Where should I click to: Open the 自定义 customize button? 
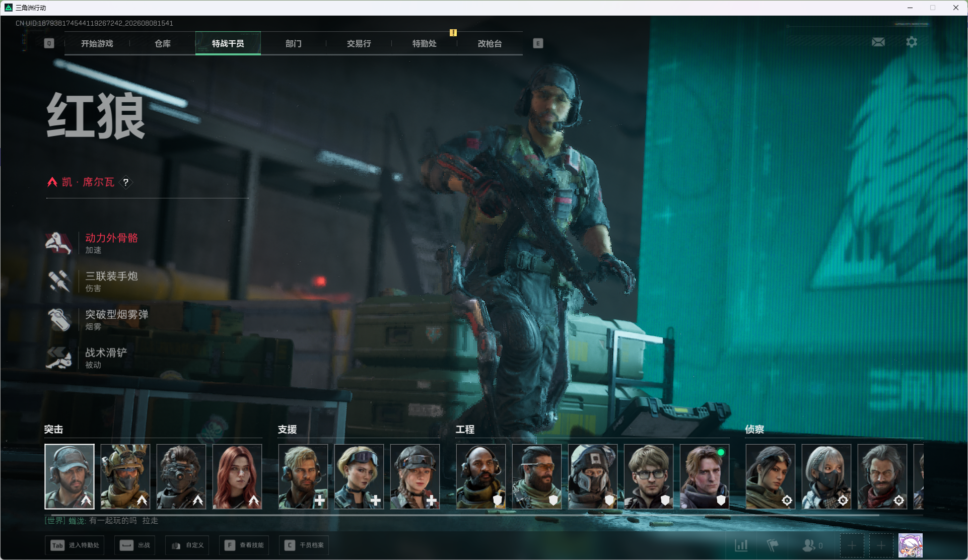point(187,545)
